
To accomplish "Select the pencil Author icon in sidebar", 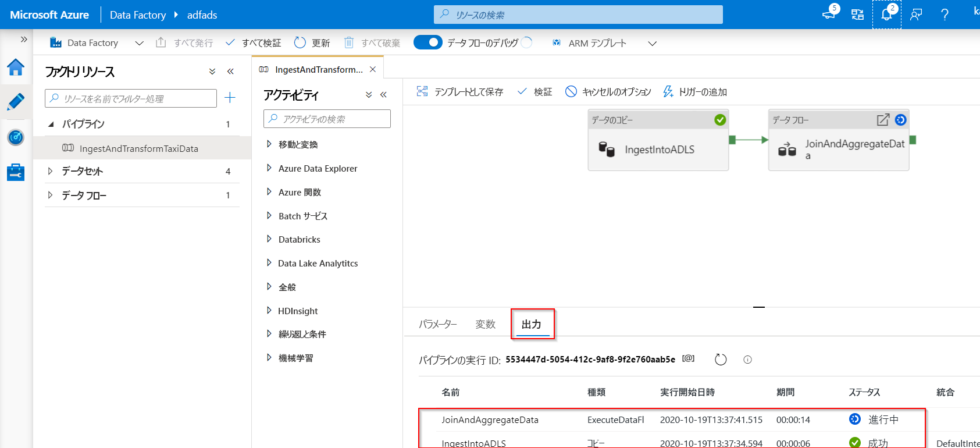I will (x=16, y=102).
